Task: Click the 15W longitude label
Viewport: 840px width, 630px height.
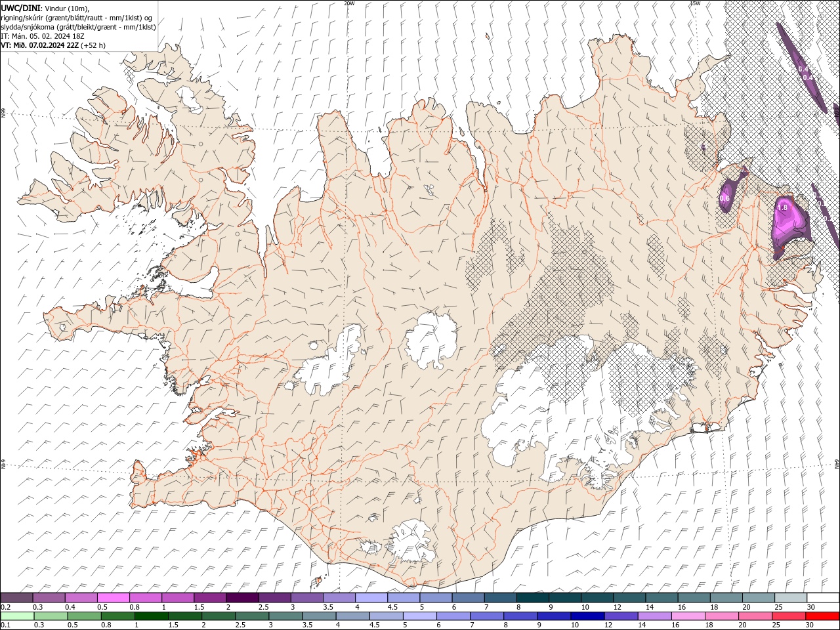Action: click(695, 3)
